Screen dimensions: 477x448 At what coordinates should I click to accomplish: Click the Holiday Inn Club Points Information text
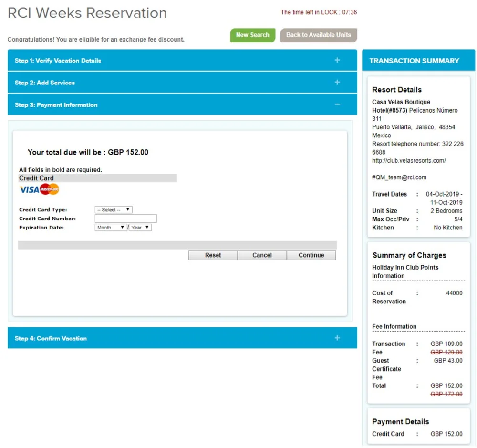click(405, 272)
